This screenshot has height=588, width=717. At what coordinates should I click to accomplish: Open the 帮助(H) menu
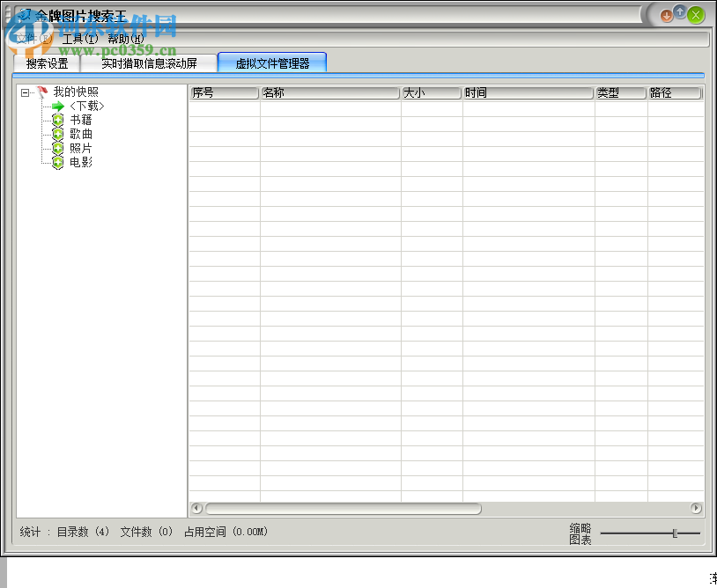tap(127, 39)
